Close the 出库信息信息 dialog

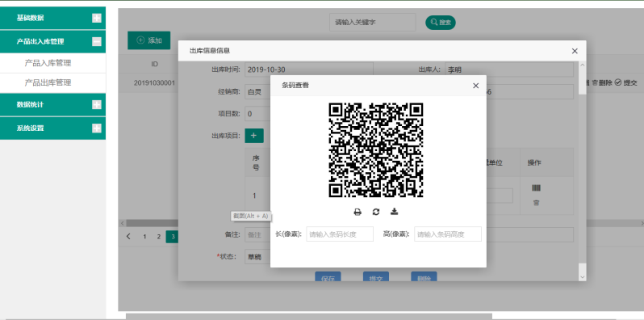coord(575,51)
